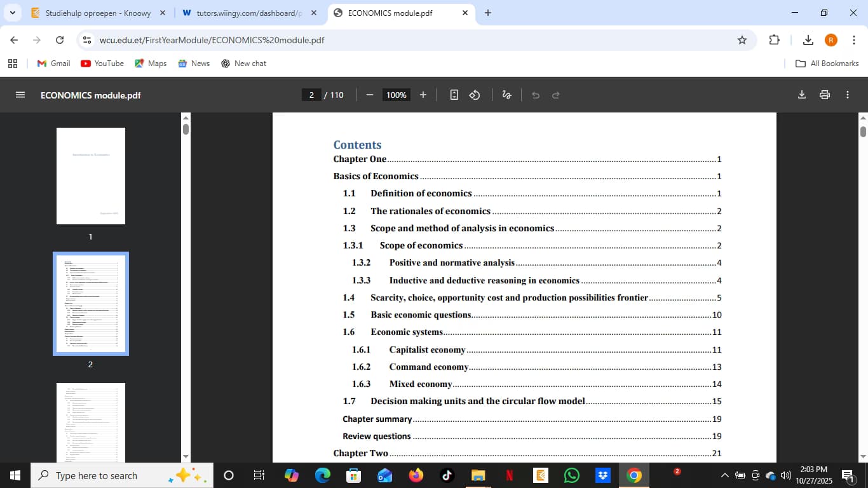Select page 2 thumbnail in the sidebar
This screenshot has height=488, width=868.
91,303
